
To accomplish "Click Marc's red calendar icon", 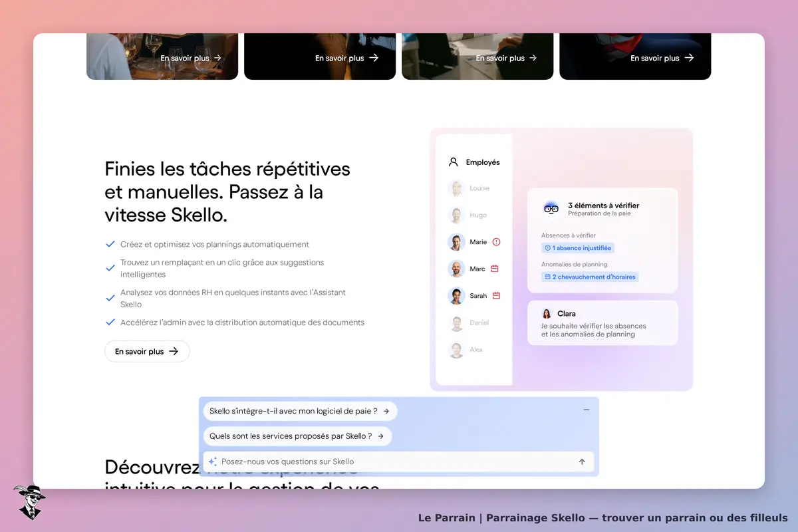I will [495, 269].
